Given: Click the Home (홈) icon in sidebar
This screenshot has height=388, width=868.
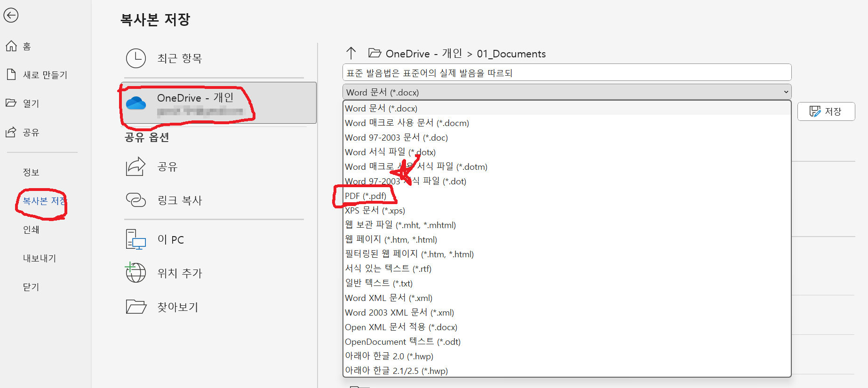Looking at the screenshot, I should 11,46.
